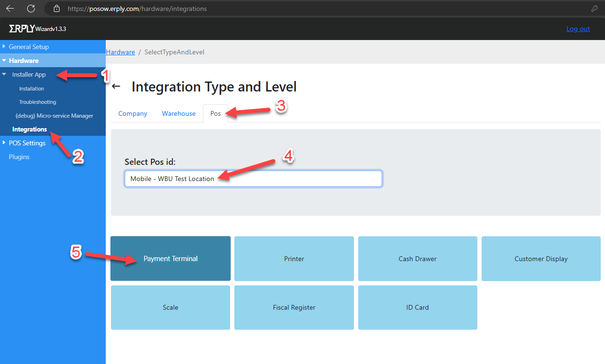Click the Integration Type and Level heading
Screen dimensions: 605x364
[214, 87]
